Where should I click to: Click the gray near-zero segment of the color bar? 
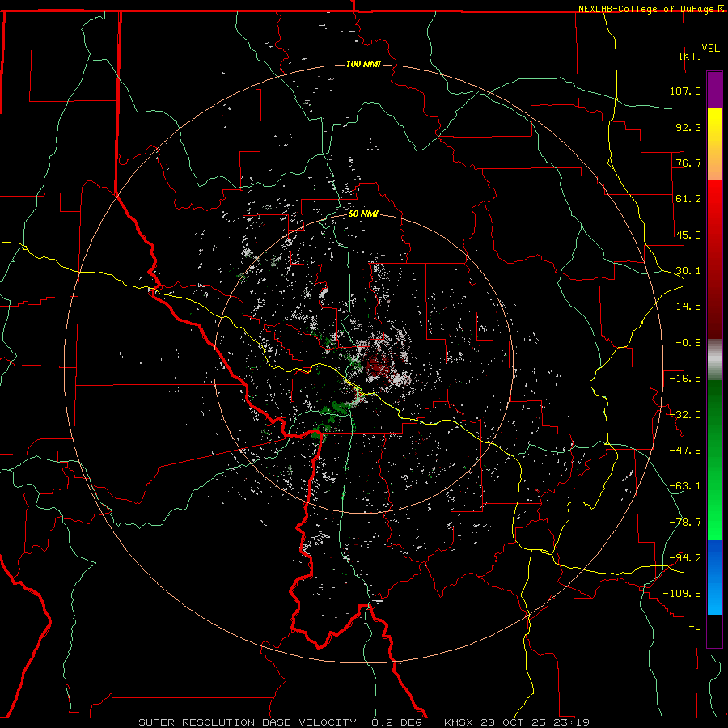714,360
